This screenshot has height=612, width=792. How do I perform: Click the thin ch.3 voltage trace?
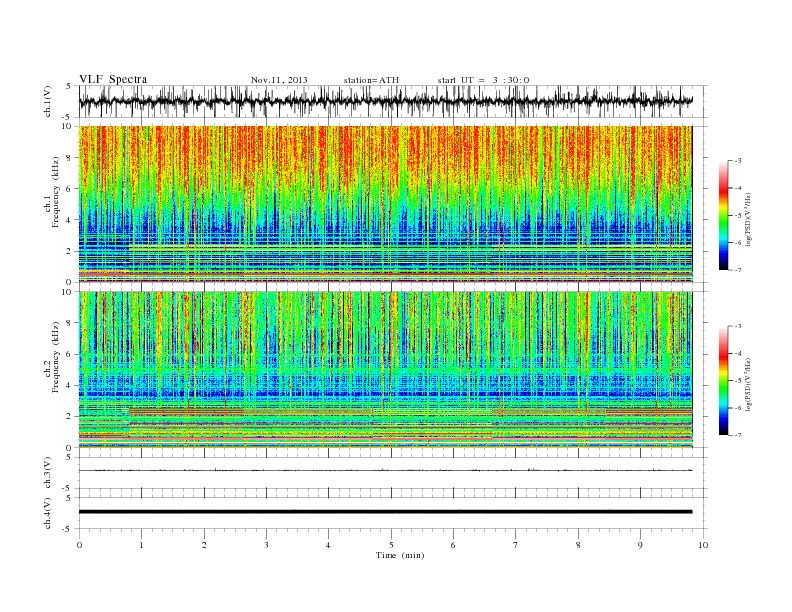tap(385, 470)
